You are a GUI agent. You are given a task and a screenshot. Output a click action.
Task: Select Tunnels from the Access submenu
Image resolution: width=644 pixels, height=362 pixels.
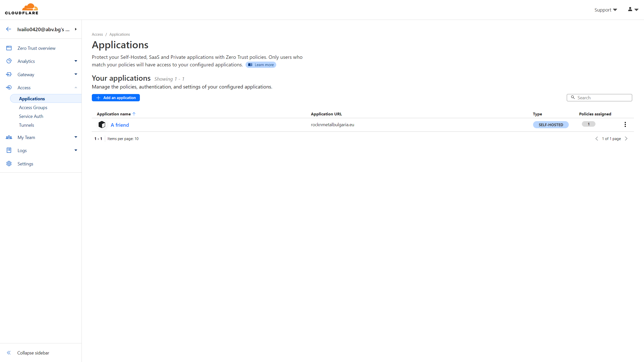coord(26,125)
